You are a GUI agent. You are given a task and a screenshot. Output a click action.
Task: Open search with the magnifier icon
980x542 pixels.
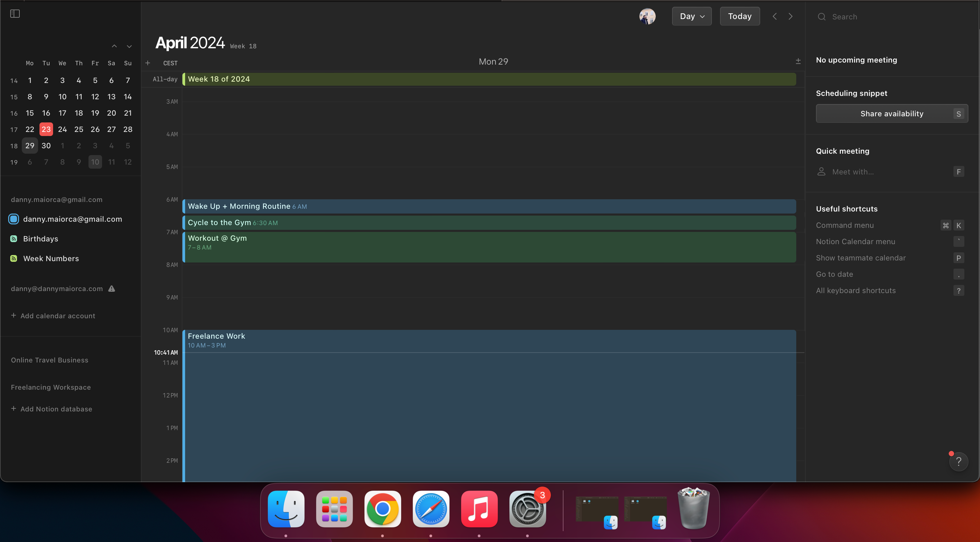[x=822, y=17]
